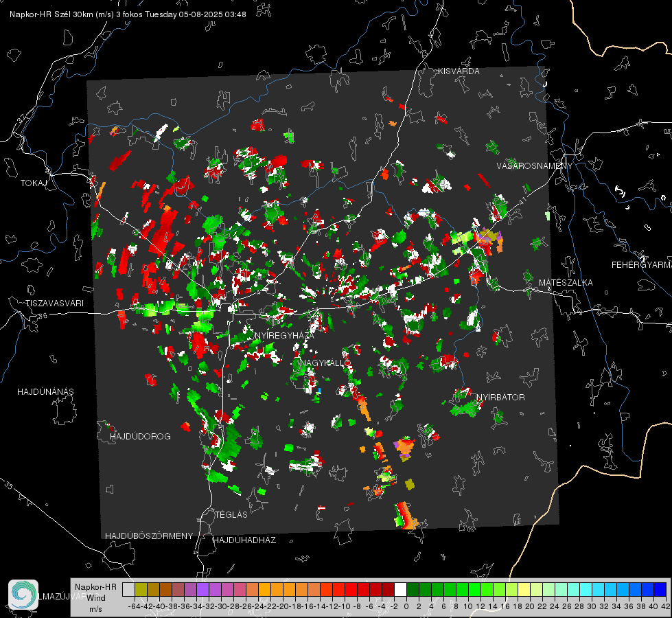Click the TISZAVASVÁRI town label
672x618 pixels.
pyautogui.click(x=54, y=304)
